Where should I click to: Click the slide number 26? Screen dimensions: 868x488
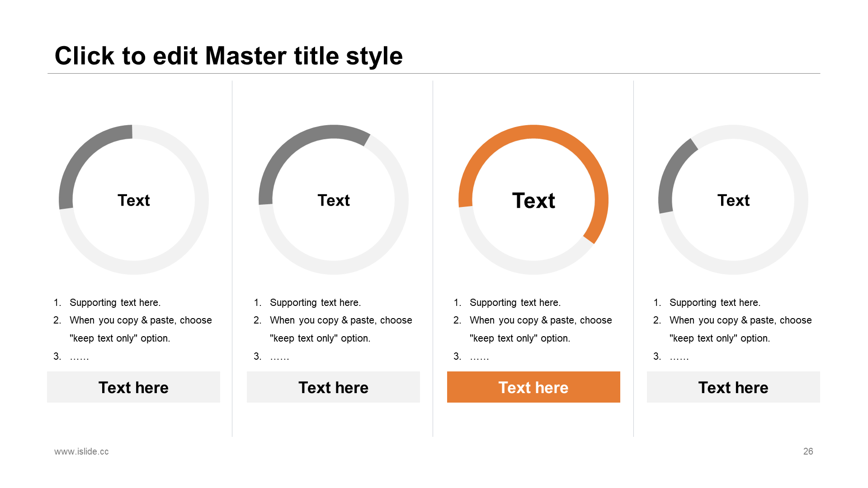tap(808, 451)
